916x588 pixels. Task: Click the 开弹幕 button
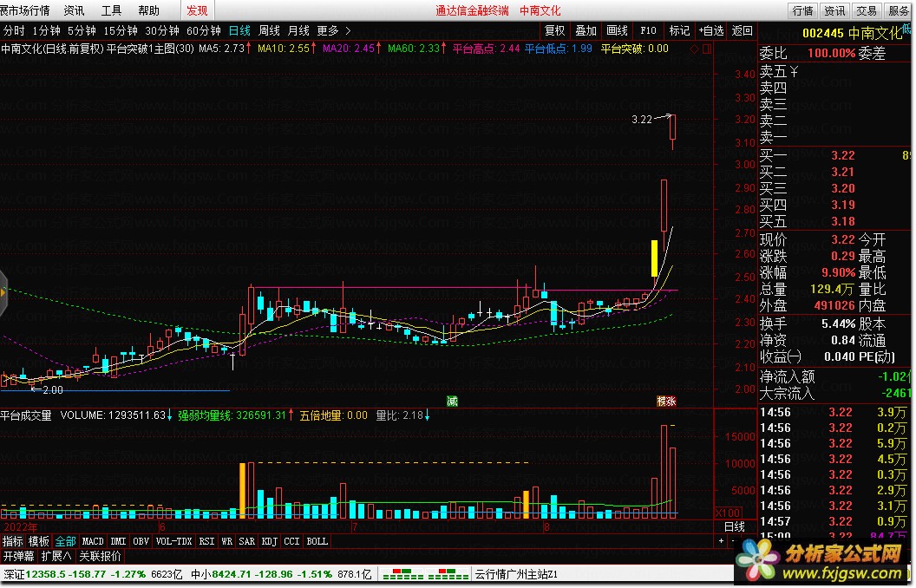(19, 556)
